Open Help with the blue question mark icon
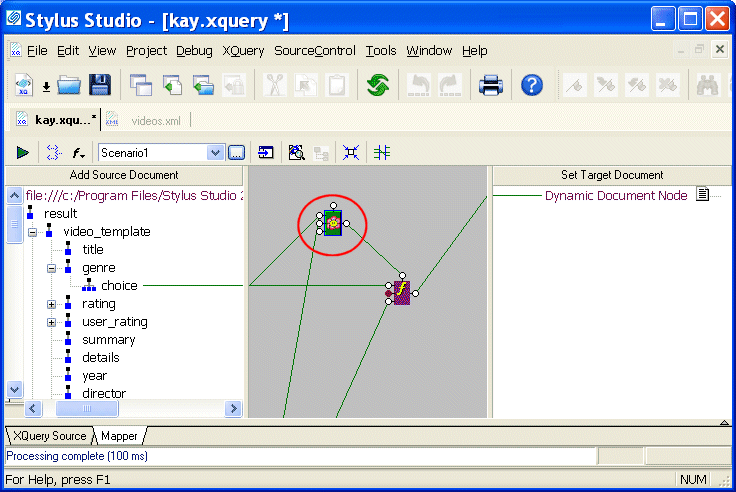 532,86
